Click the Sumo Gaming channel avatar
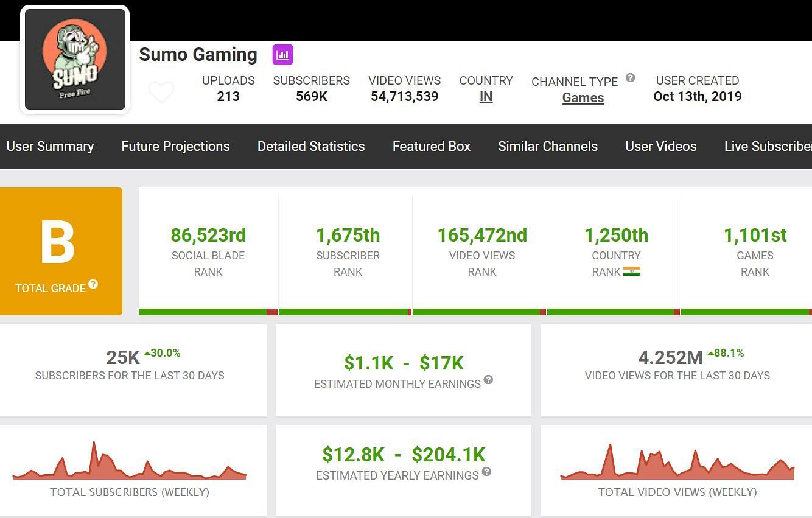812x518 pixels. click(x=75, y=59)
